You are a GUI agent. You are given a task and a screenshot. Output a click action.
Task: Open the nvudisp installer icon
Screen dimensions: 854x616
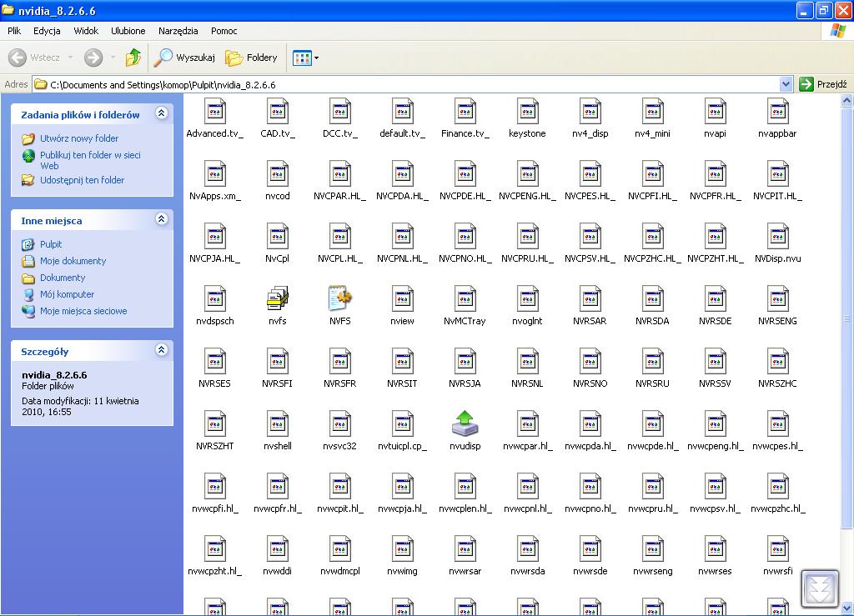tap(465, 424)
